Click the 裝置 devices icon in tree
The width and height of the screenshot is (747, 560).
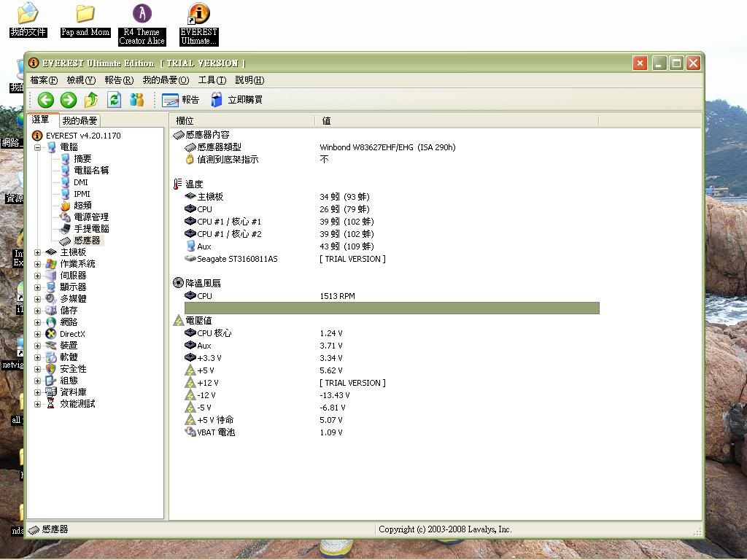51,346
